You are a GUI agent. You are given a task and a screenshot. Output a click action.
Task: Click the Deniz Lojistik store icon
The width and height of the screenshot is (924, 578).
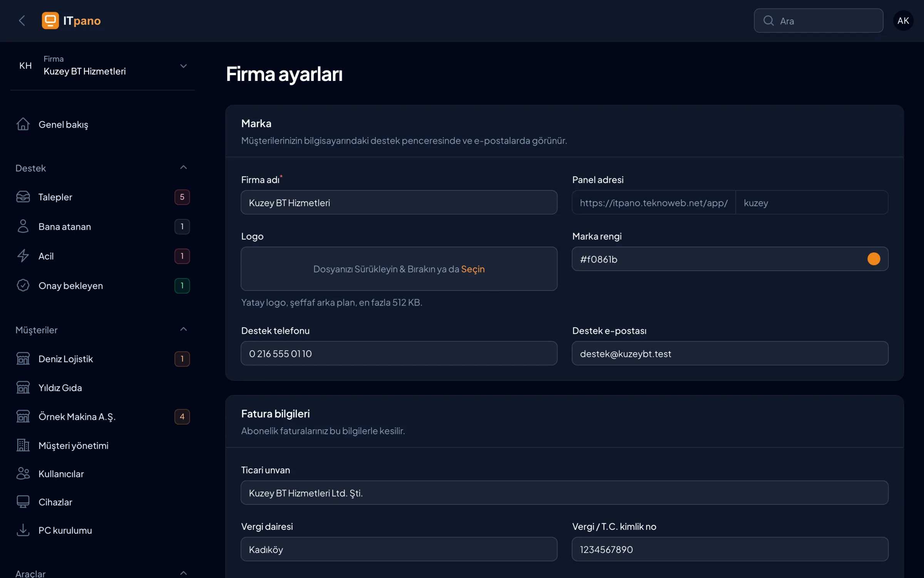[x=23, y=359]
